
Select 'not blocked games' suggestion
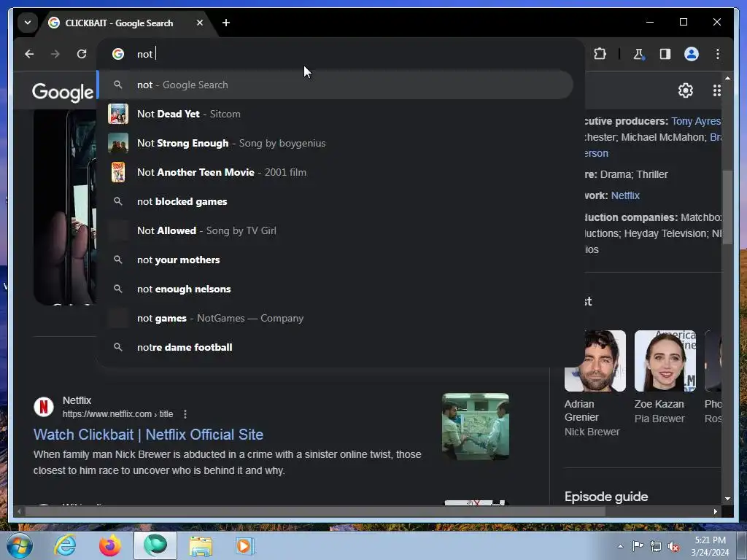[x=335, y=201]
